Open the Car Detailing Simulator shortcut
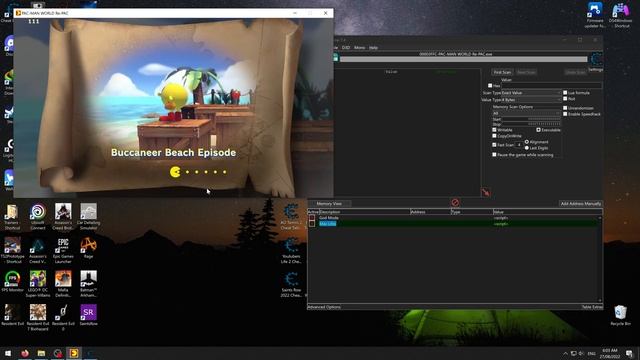 point(89,216)
